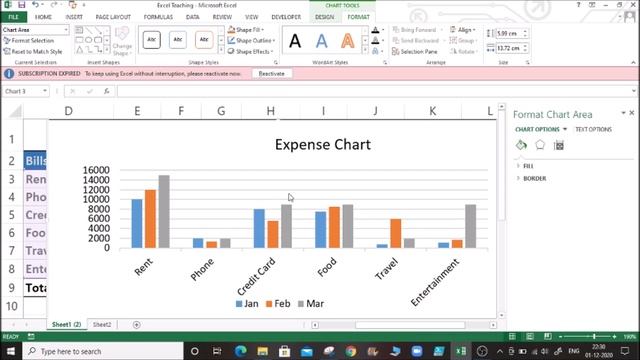Viewport: 640px width, 360px height.
Task: Open Chart Options dropdown arrow in pane
Action: 565,129
